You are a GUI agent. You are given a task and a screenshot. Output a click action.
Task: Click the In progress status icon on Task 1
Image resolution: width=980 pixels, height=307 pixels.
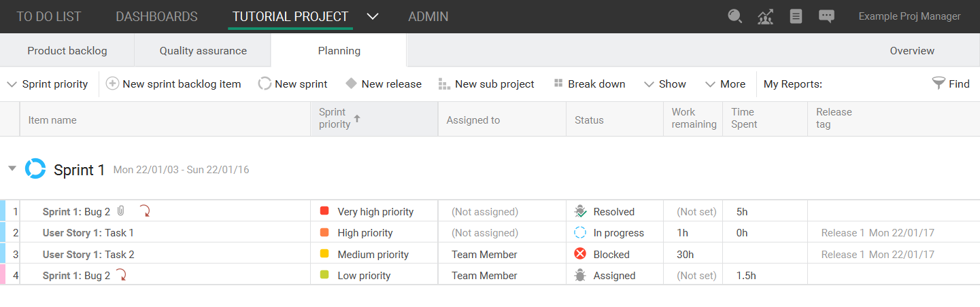coord(580,233)
